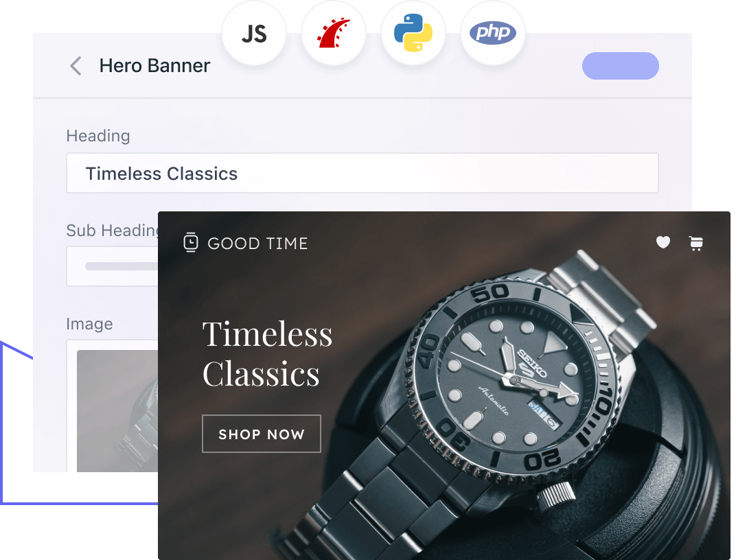Open the shopping cart icon

pyautogui.click(x=696, y=244)
